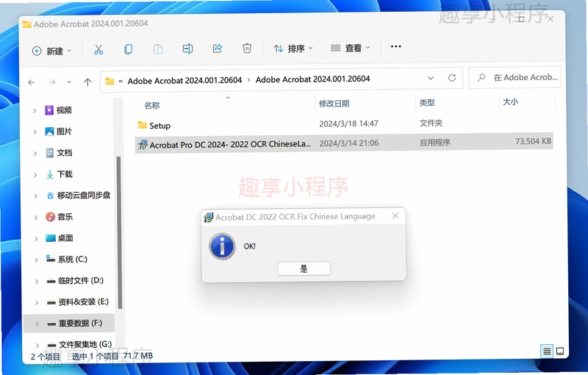Click the search box for Adobe Acrobat folder
Viewport: 588px width, 375px height.
pos(514,78)
